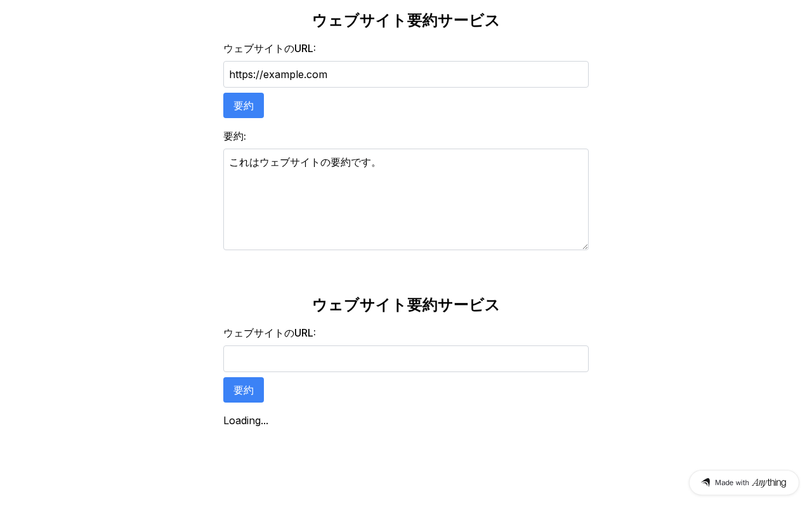The height and width of the screenshot is (508, 812).
Task: Focus the URL field containing https://example.com
Action: coord(406,74)
